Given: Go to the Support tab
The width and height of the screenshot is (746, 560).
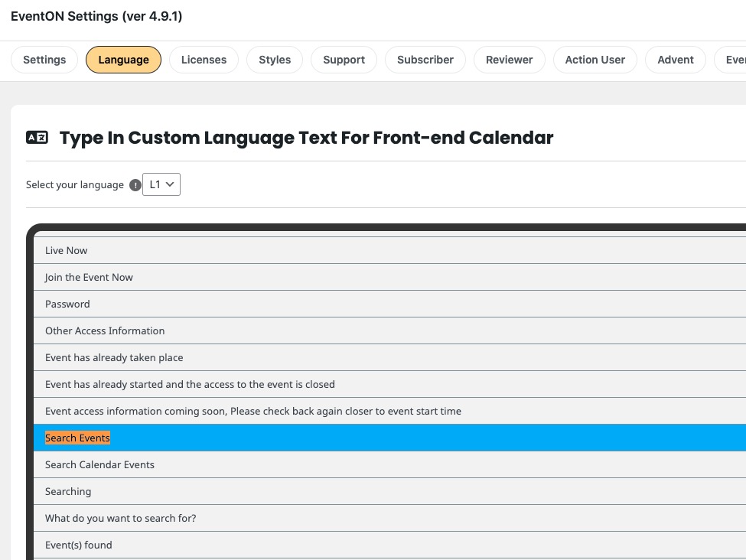Looking at the screenshot, I should tap(344, 60).
